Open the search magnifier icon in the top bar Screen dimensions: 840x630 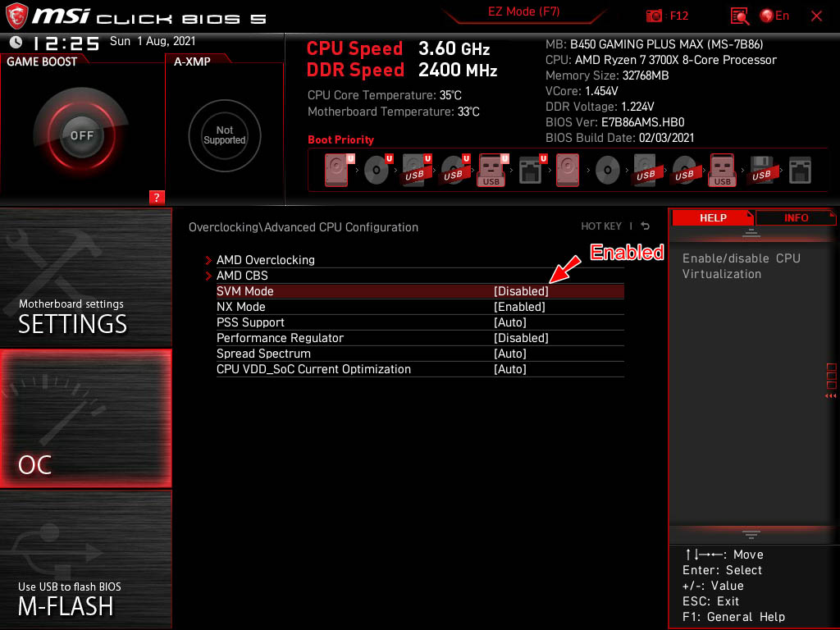coord(739,16)
